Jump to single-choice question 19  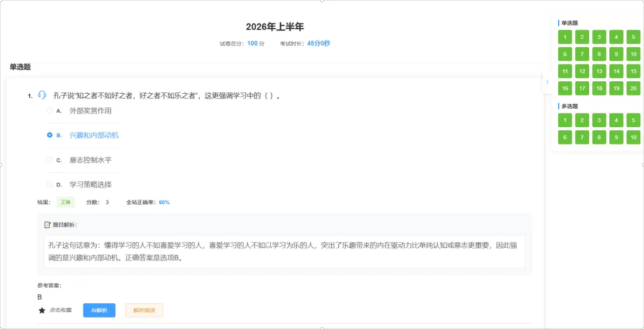(x=617, y=88)
